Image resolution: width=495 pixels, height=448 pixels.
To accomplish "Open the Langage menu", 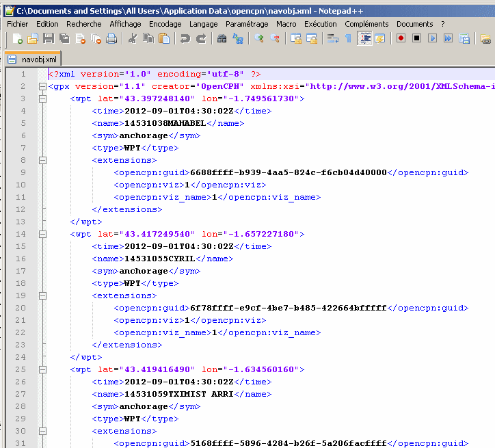I will 203,24.
